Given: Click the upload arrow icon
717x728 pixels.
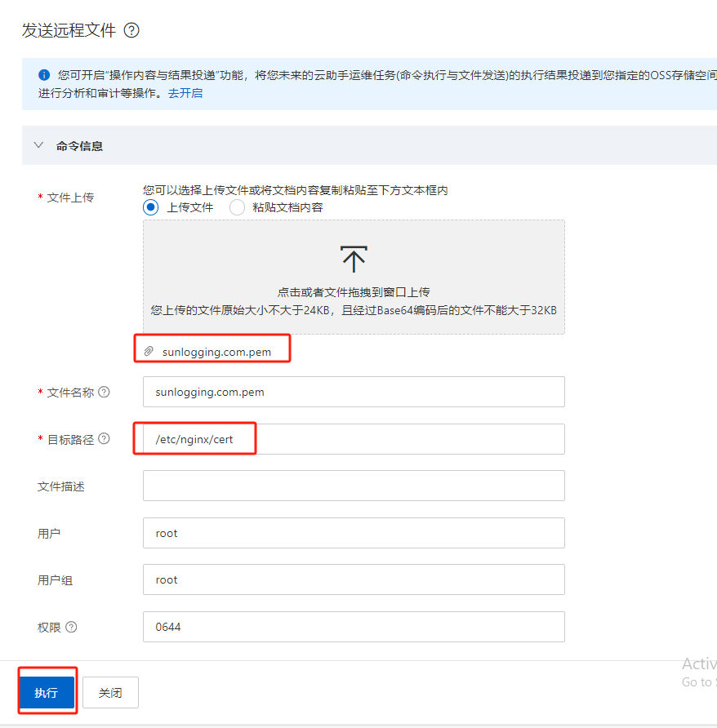Looking at the screenshot, I should pyautogui.click(x=354, y=258).
